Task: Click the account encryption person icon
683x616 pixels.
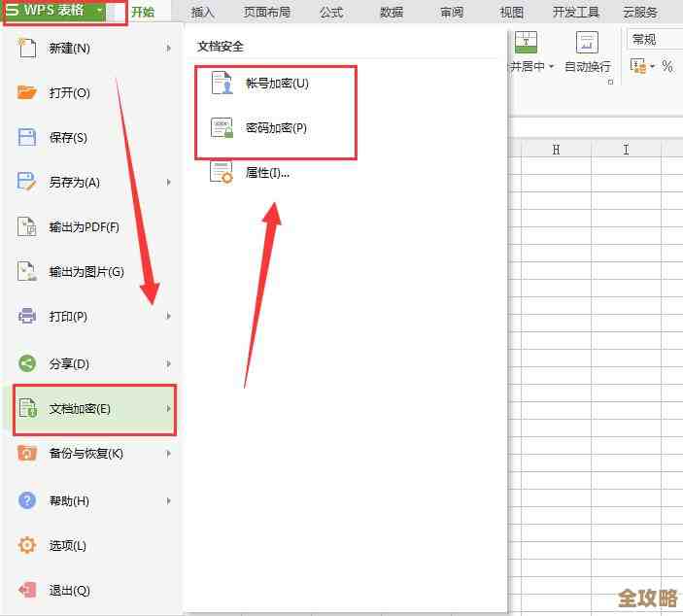Action: 222,83
